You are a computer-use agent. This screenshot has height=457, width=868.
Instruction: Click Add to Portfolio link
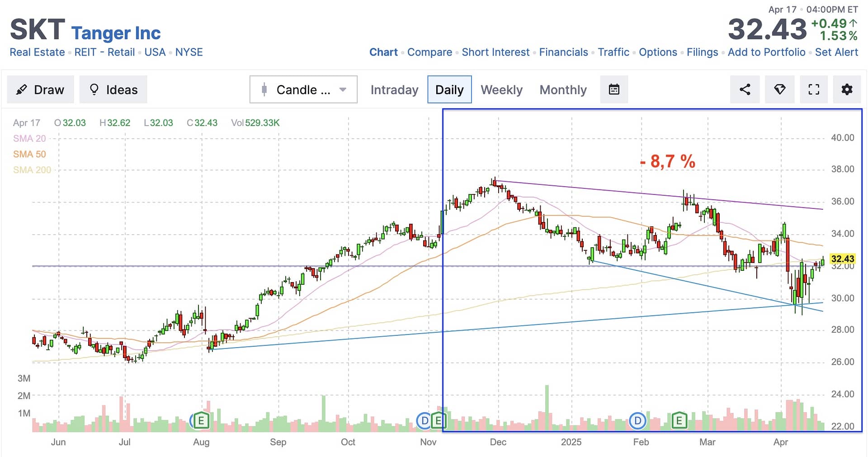766,52
